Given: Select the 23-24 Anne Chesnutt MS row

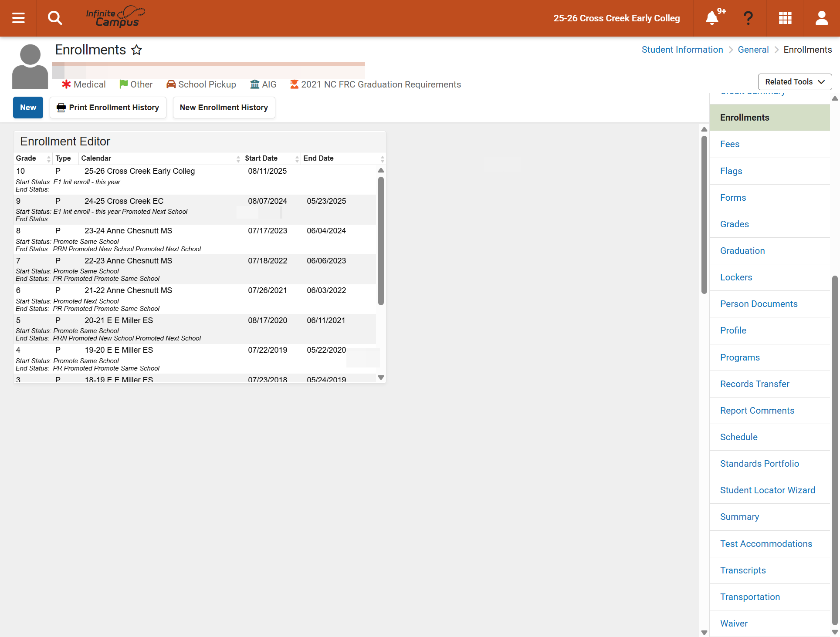Looking at the screenshot, I should click(x=195, y=239).
